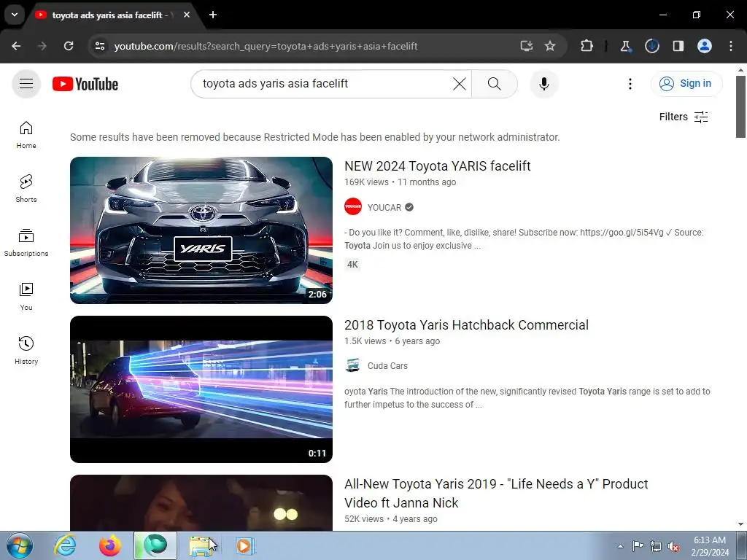Open Windows Explorer folder on taskbar
Image resolution: width=747 pixels, height=560 pixels.
tap(201, 546)
